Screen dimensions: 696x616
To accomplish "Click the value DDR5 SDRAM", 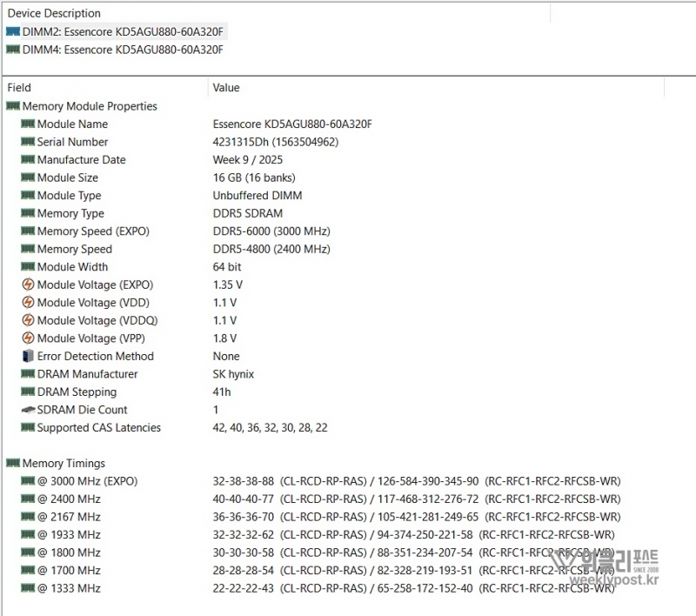I will 248,213.
